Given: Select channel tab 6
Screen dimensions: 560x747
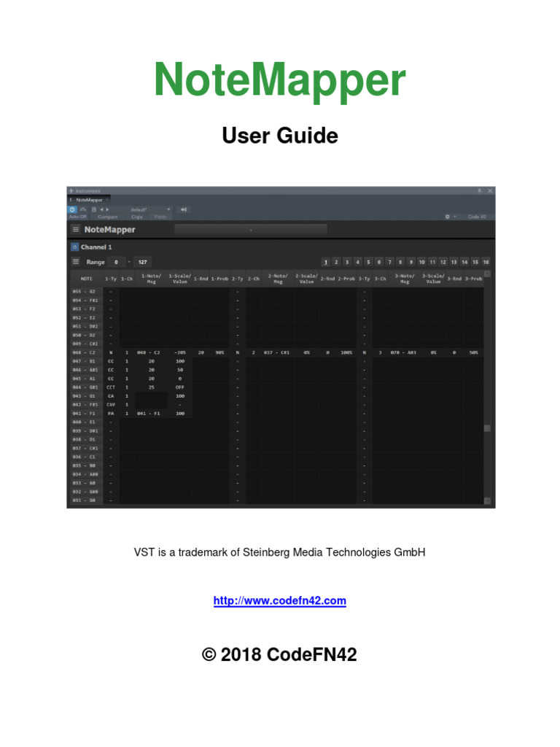Looking at the screenshot, I should pyautogui.click(x=379, y=262).
